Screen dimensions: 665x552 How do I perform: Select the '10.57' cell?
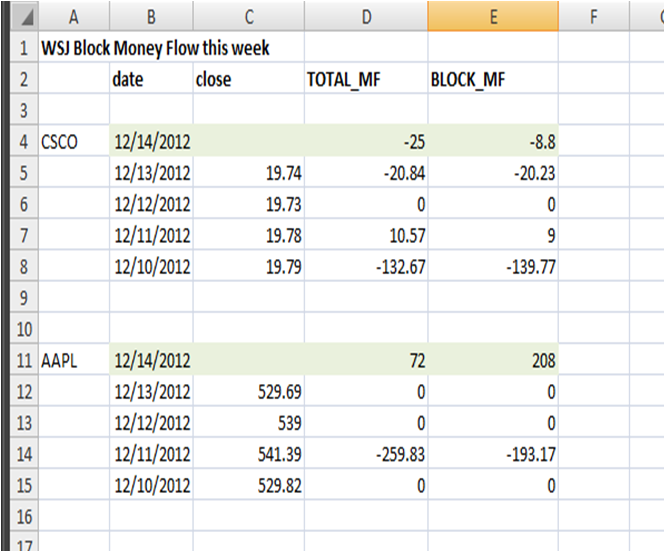[366, 235]
